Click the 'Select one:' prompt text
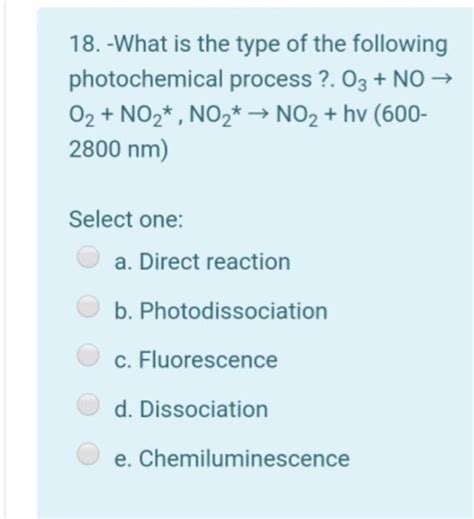 126,220
